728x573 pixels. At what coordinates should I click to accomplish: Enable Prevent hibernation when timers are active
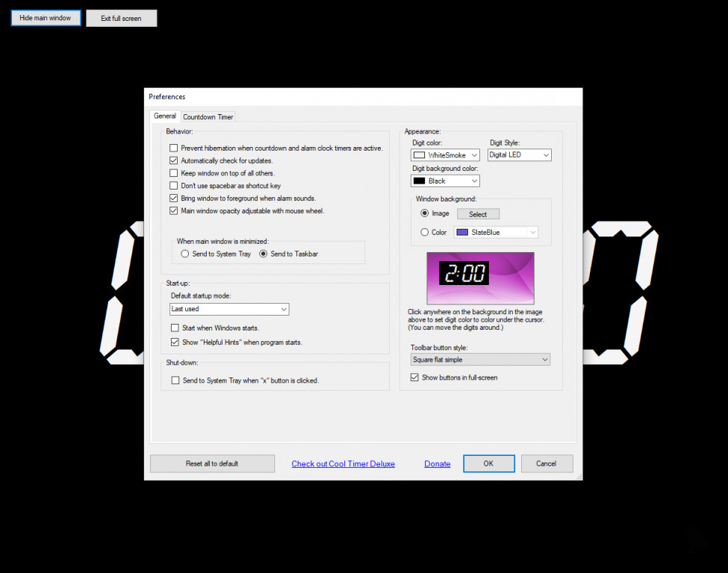pyautogui.click(x=174, y=148)
